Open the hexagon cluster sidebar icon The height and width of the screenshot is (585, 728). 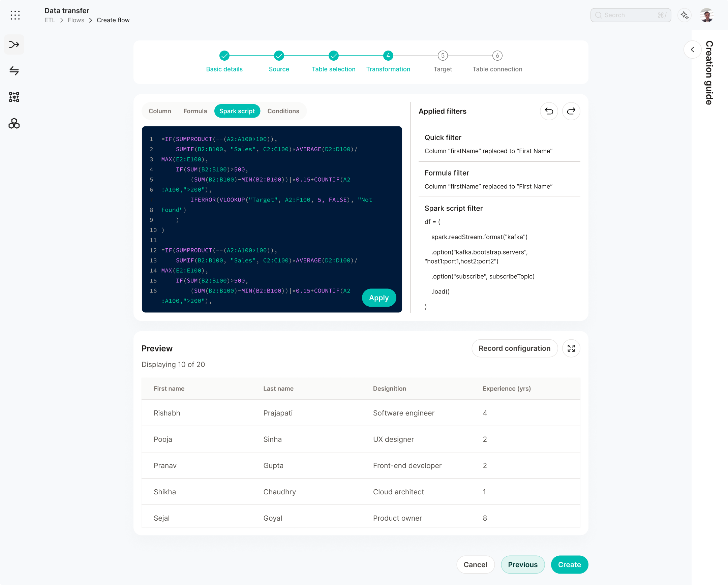point(14,124)
